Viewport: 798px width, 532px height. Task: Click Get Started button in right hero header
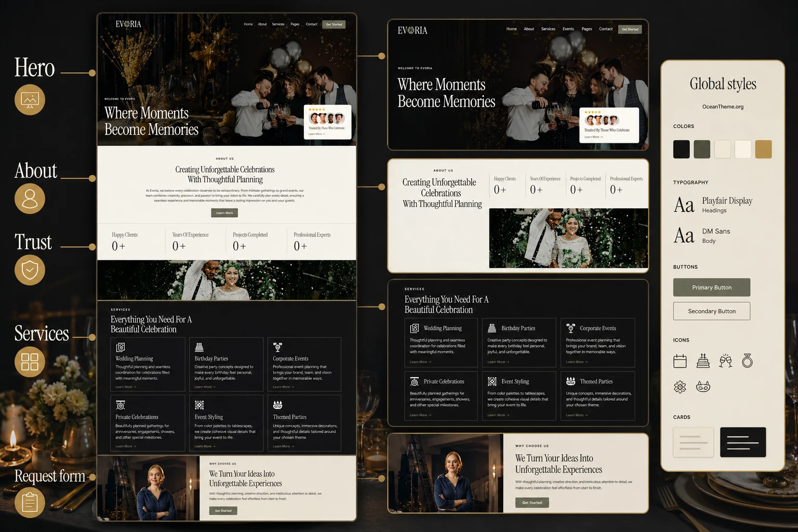click(630, 29)
